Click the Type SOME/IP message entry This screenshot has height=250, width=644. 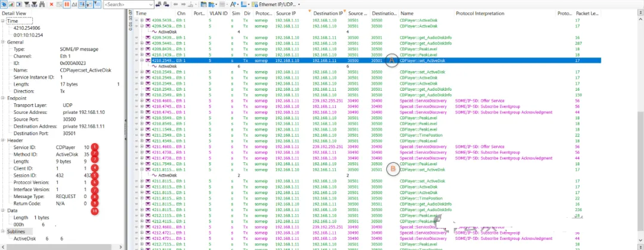[55, 49]
